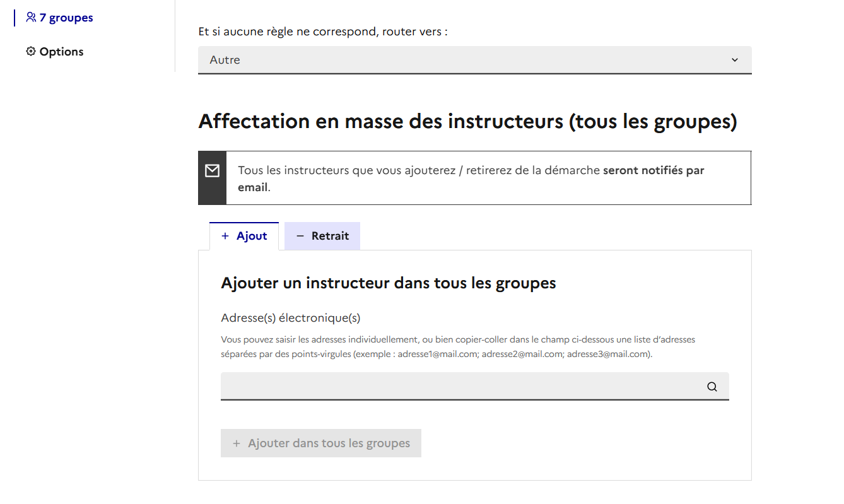This screenshot has height=504, width=844.
Task: Click the magnifier icon in the email field
Action: 712,387
